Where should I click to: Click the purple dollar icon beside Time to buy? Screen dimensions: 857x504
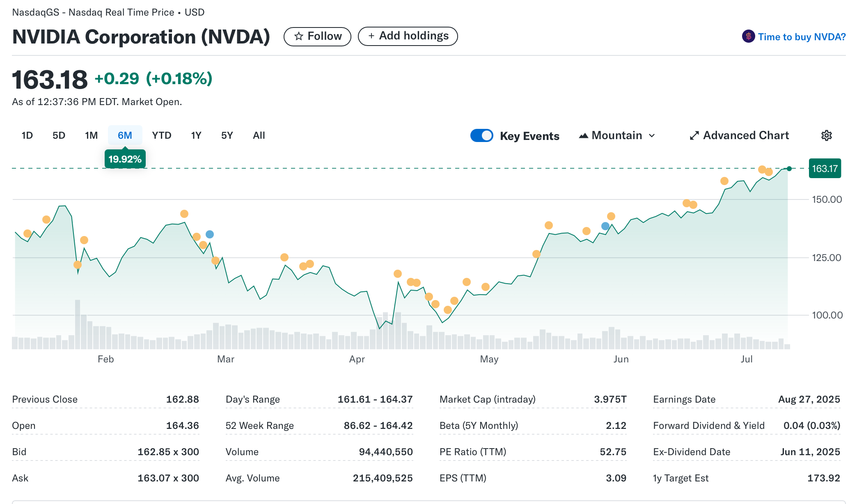tap(748, 37)
